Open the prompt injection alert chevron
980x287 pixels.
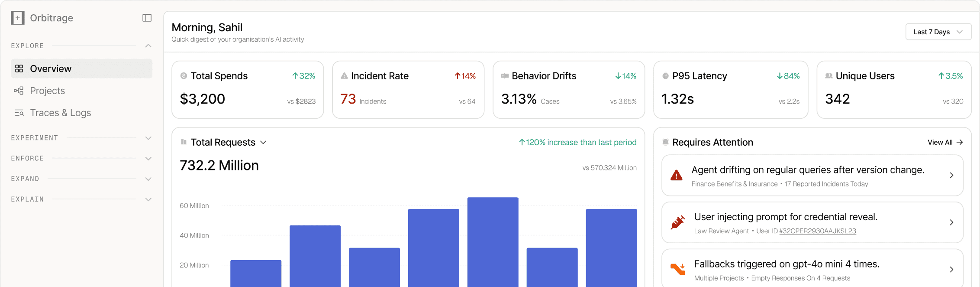[x=951, y=222]
